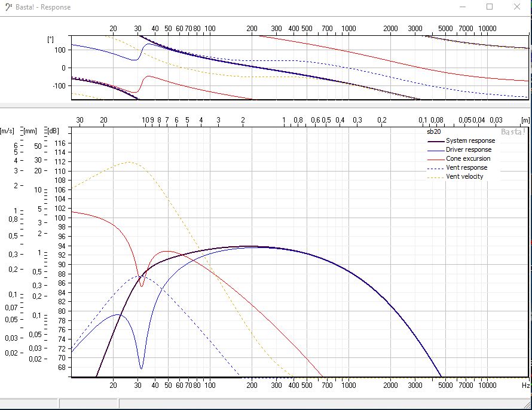Close the Basta! Response window

(516, 7)
